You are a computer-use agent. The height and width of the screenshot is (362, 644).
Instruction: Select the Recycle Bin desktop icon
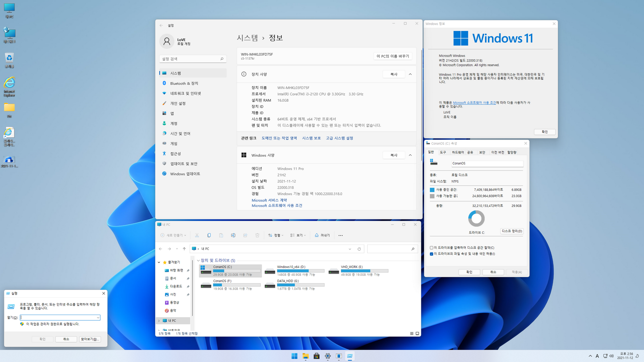click(x=9, y=60)
